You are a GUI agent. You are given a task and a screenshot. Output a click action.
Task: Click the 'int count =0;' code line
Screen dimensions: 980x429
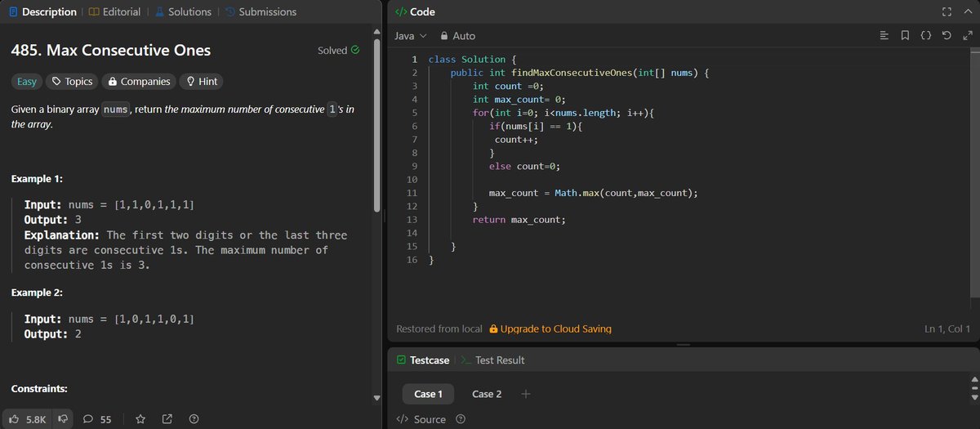point(508,86)
